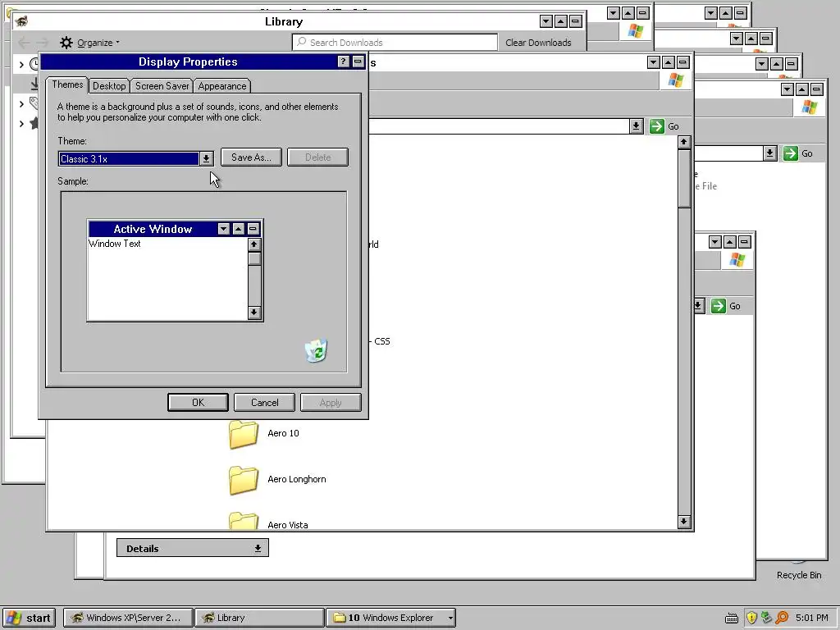The image size is (840, 630).
Task: Expand the Theme dropdown showing Classic 3.1x
Action: [x=206, y=158]
